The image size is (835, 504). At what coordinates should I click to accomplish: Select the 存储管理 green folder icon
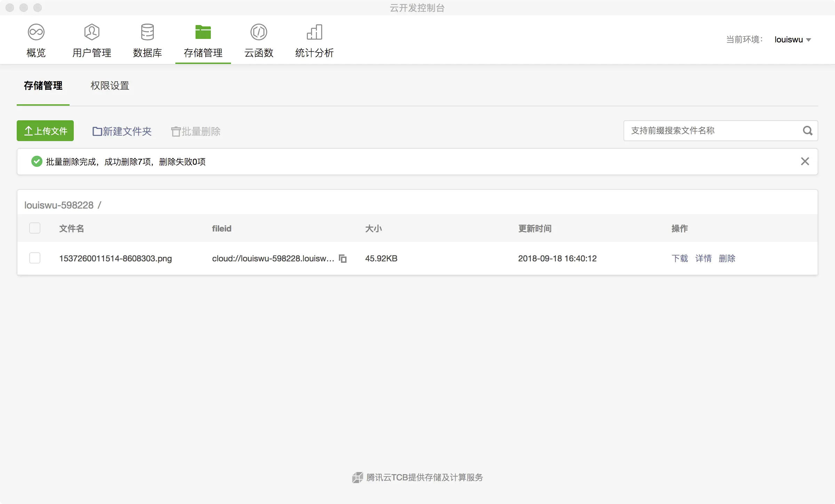tap(203, 32)
